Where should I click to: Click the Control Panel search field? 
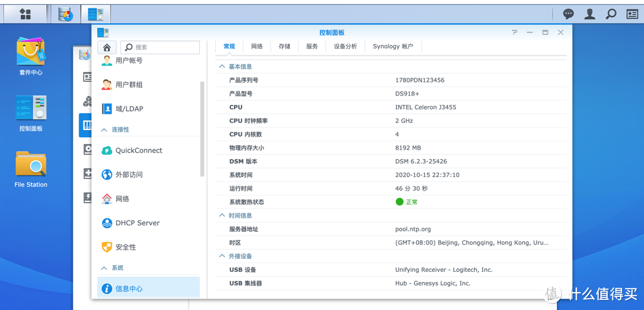[160, 47]
